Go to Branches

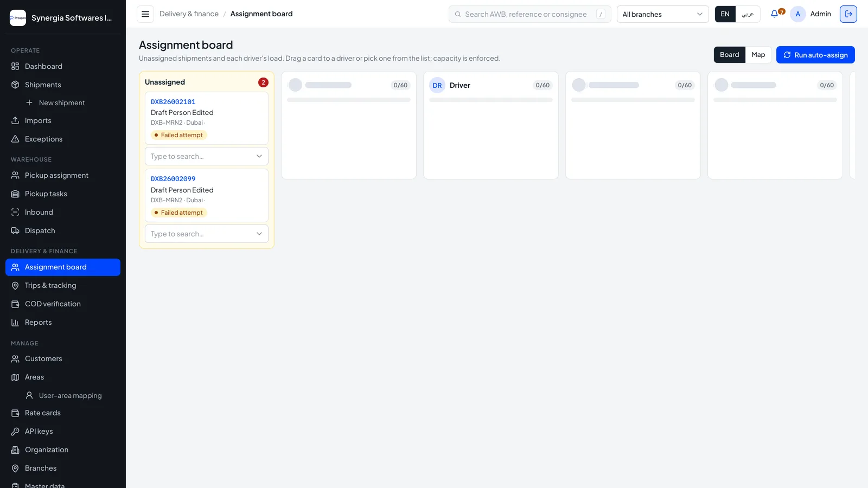point(63,468)
